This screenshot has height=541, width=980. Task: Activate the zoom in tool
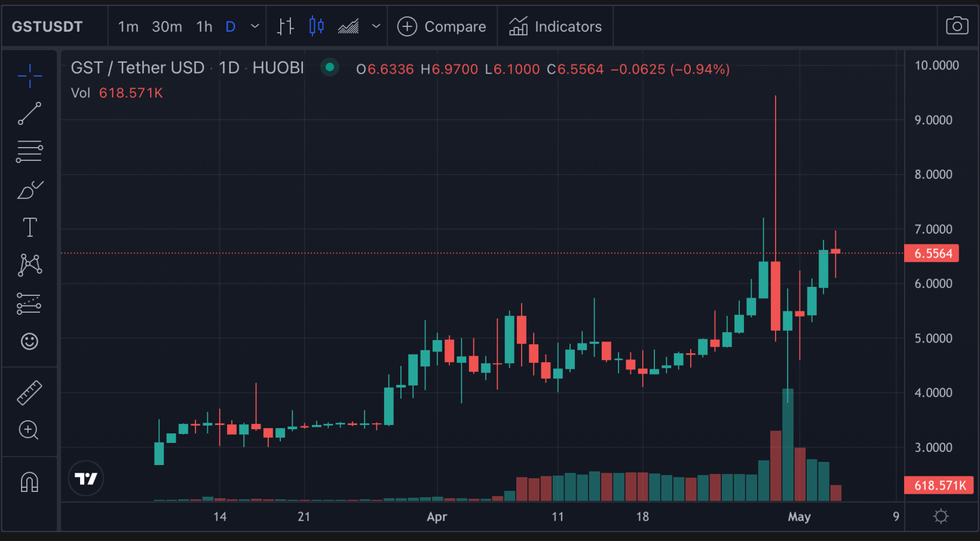29,430
